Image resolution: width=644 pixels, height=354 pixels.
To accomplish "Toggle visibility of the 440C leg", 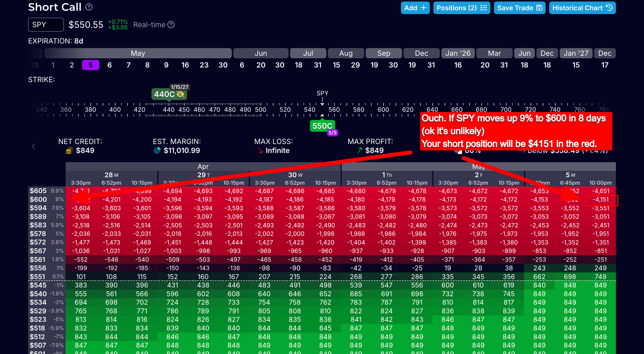I will pyautogui.click(x=180, y=94).
